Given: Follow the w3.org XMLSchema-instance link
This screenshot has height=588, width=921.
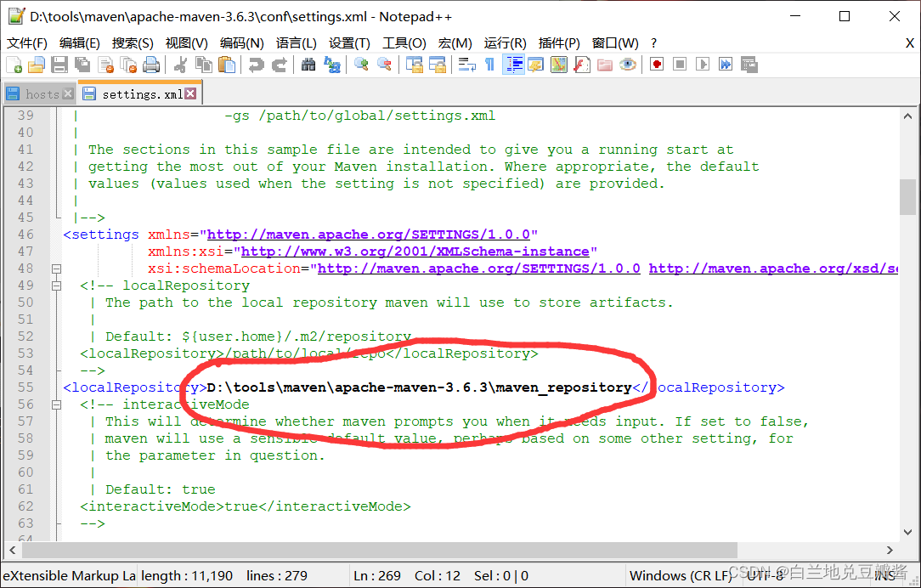Looking at the screenshot, I should (415, 252).
